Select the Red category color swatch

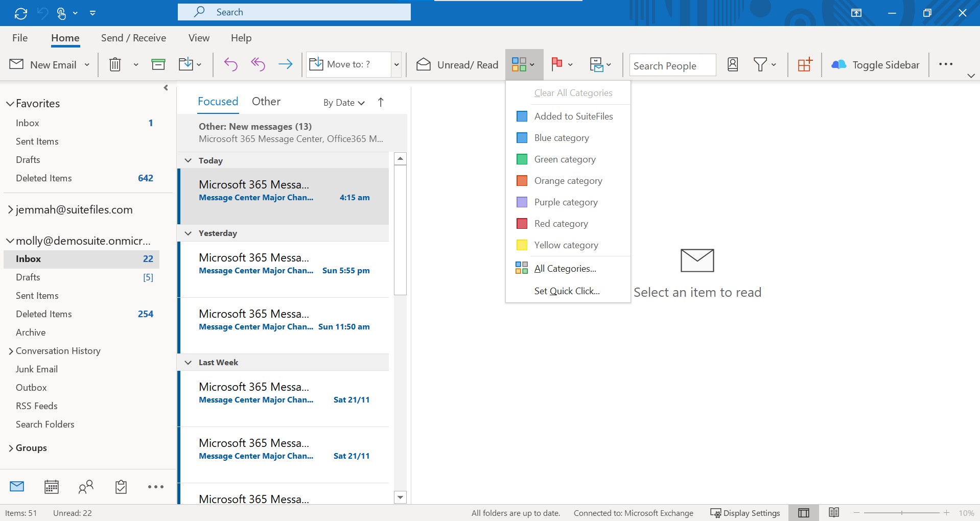[521, 223]
